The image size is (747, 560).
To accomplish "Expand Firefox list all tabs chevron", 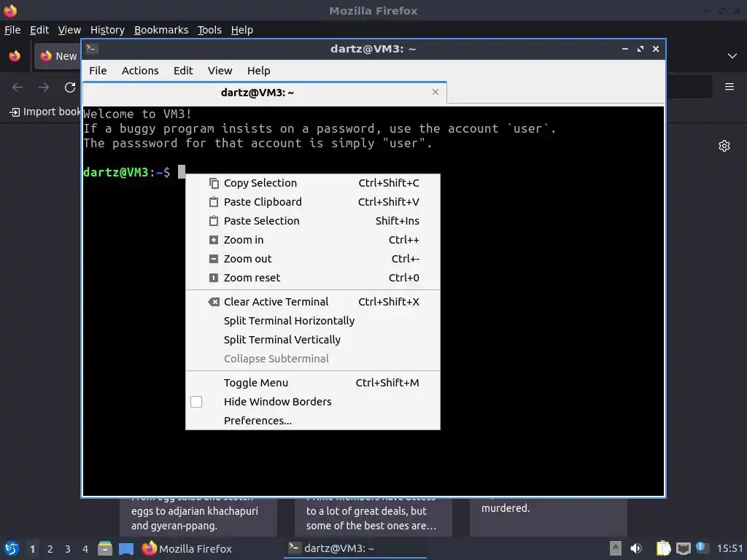I will click(x=732, y=56).
